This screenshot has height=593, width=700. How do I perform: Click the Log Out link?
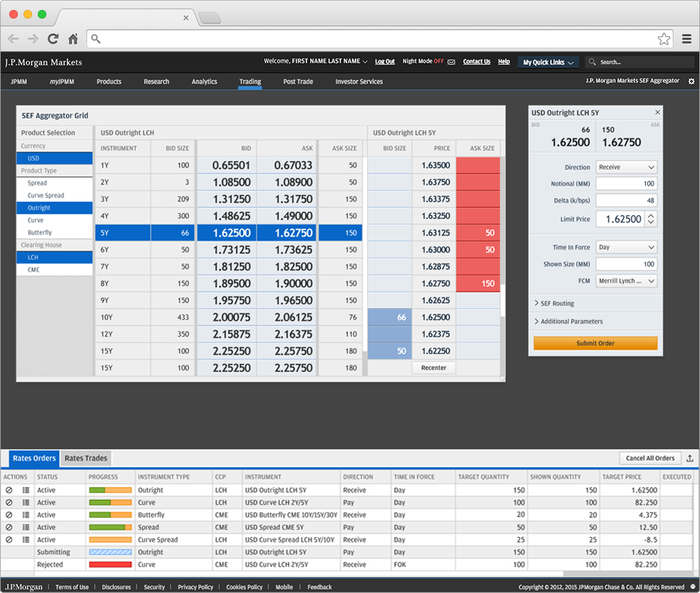(385, 61)
